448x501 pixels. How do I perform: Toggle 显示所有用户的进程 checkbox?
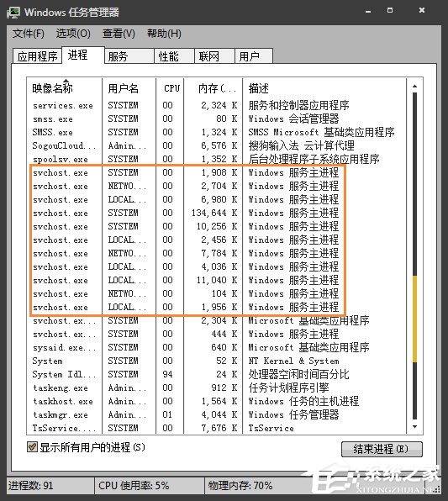[32, 447]
